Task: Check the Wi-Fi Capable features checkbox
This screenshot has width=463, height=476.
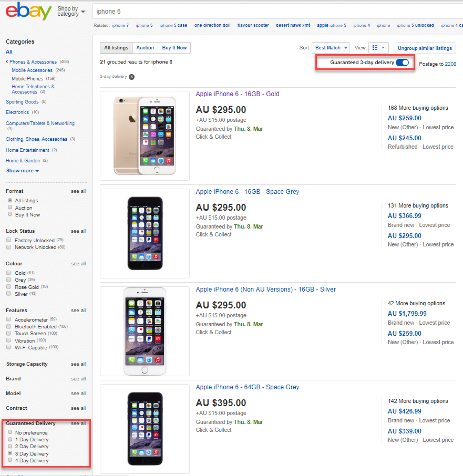Action: pos(8,347)
